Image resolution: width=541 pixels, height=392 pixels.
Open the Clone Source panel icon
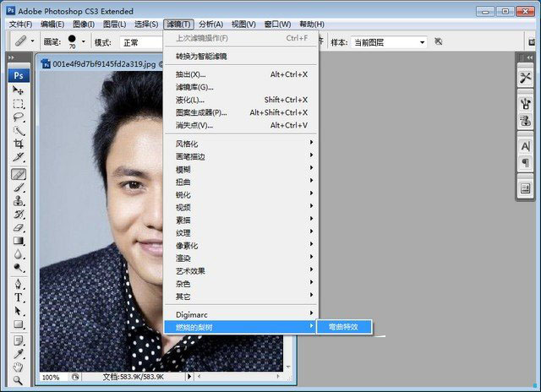click(525, 121)
